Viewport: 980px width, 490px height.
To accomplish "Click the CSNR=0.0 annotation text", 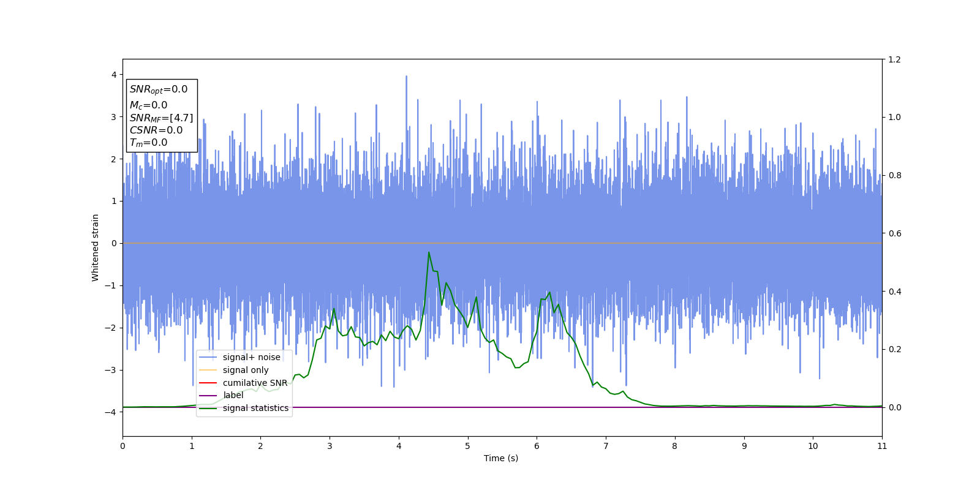I will 156,130.
